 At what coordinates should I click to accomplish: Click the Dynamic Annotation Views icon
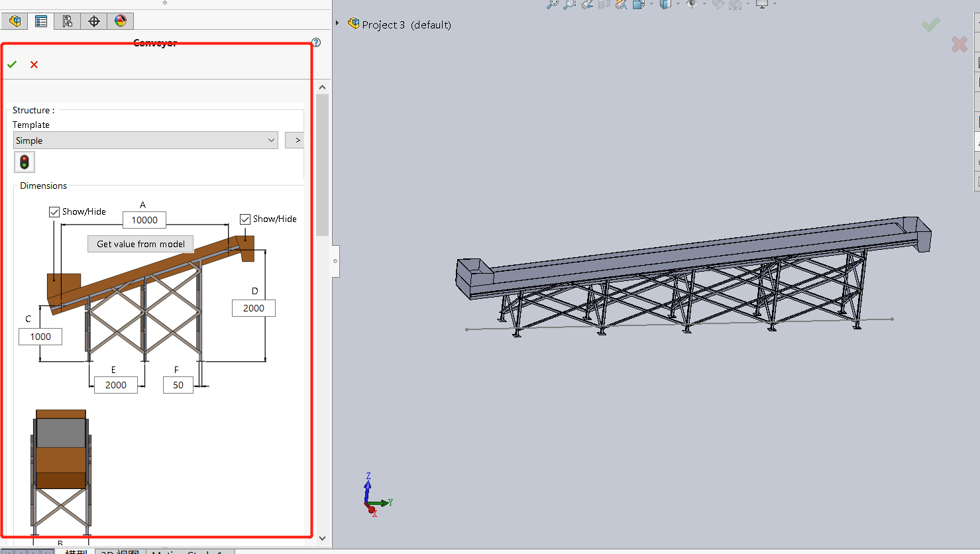point(621,4)
